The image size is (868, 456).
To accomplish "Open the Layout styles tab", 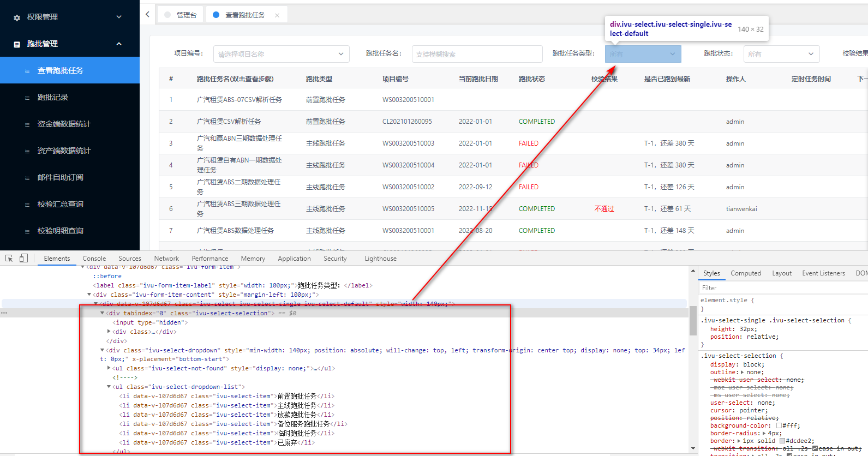I will point(782,273).
